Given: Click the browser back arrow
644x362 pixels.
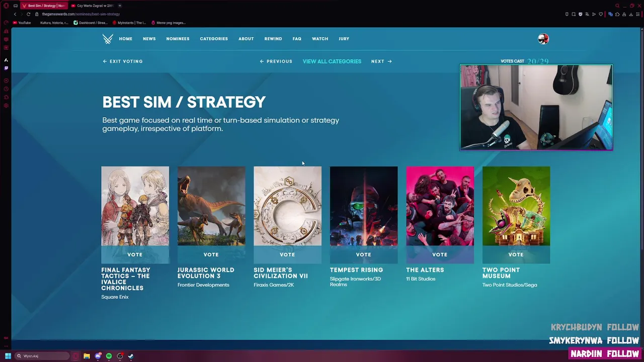Looking at the screenshot, I should pos(15,14).
